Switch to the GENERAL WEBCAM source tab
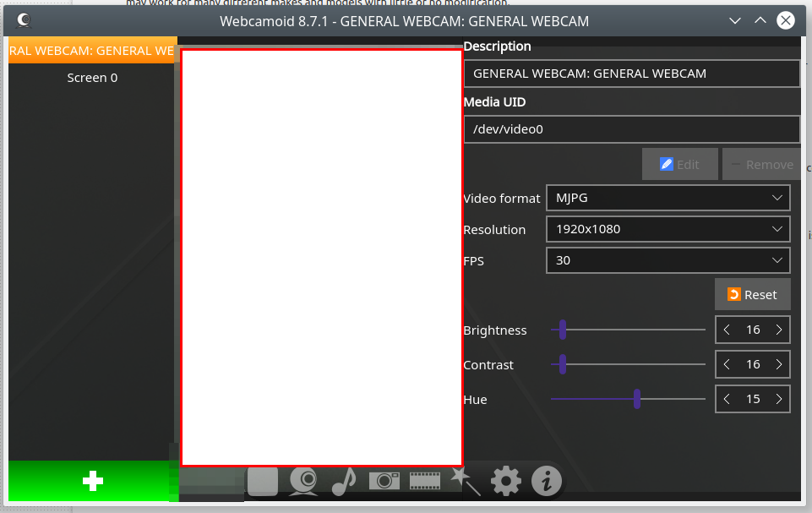 point(91,51)
